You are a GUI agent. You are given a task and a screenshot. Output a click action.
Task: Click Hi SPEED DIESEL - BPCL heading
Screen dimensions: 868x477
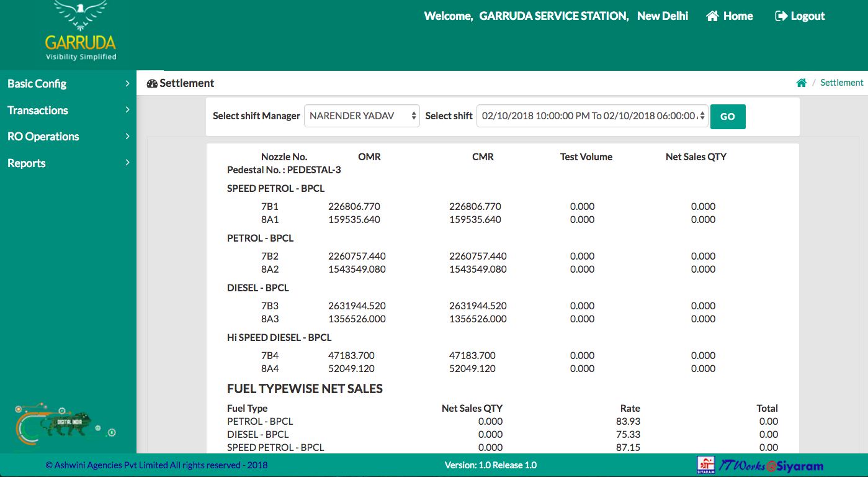pos(279,337)
